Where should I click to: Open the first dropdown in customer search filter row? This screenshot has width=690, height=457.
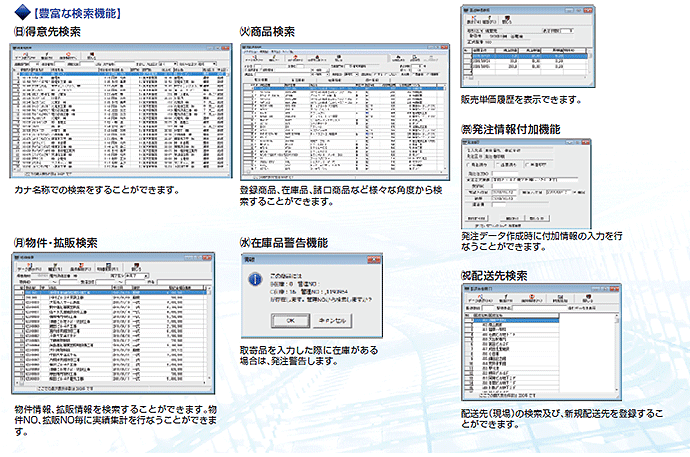point(168,64)
